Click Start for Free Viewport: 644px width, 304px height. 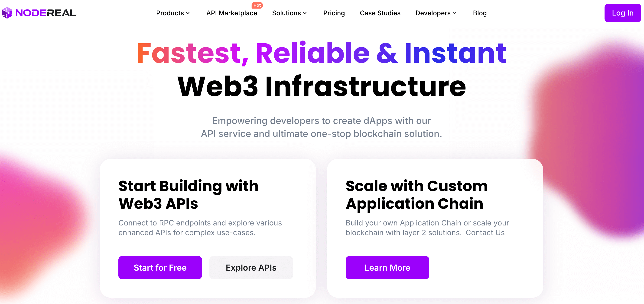(x=160, y=267)
